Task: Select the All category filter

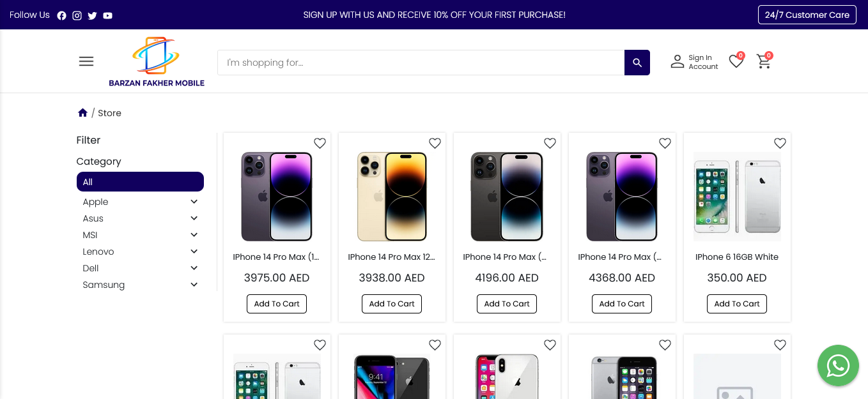Action: [x=140, y=182]
